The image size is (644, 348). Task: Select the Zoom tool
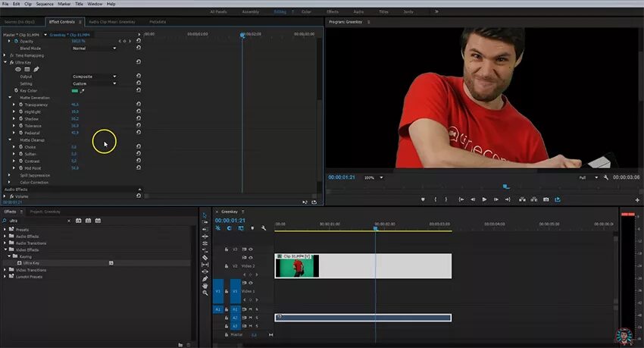click(205, 293)
